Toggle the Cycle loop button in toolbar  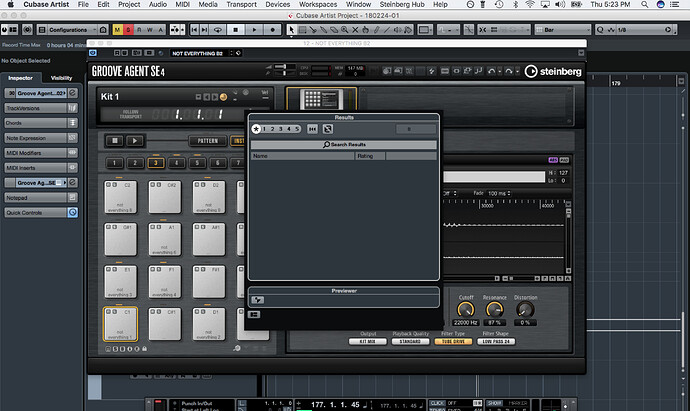(x=217, y=30)
